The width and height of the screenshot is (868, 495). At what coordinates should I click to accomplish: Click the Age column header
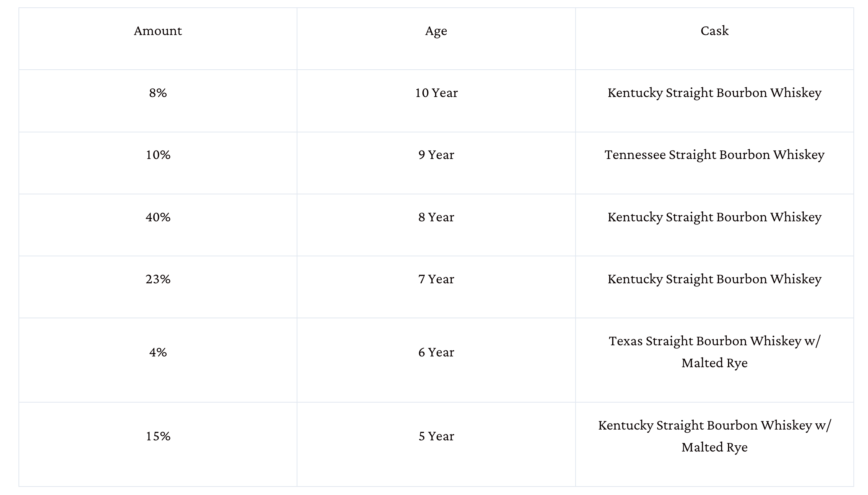point(436,31)
